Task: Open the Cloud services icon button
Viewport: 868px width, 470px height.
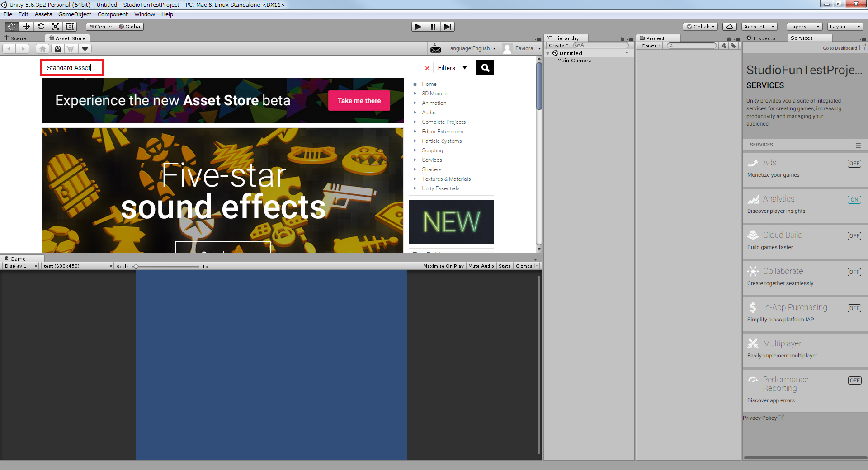Action: click(x=729, y=27)
